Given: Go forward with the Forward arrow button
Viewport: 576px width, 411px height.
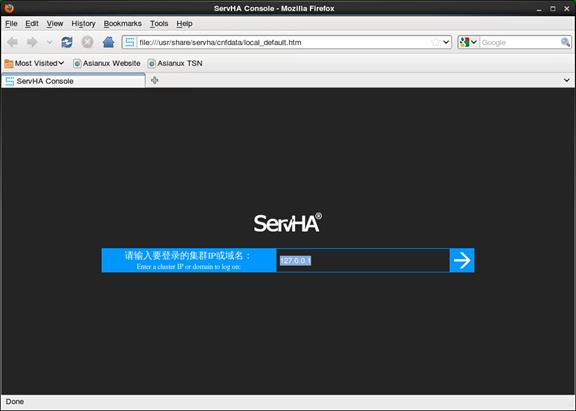Looking at the screenshot, I should [32, 42].
